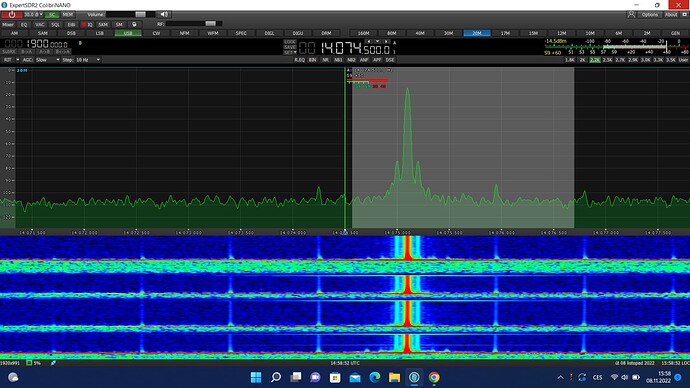Toggle the ANF auto notch filter
Screen dimensions: 690x388
coord(364,60)
